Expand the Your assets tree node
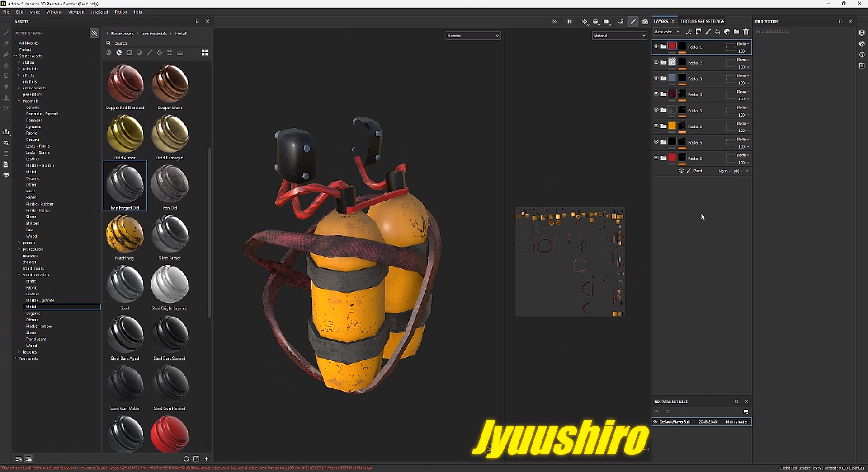The image size is (868, 472). 15,358
